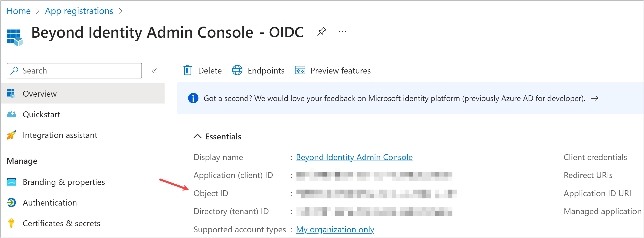The height and width of the screenshot is (238, 644).
Task: Click the Integration assistant rocket icon
Action: point(11,135)
